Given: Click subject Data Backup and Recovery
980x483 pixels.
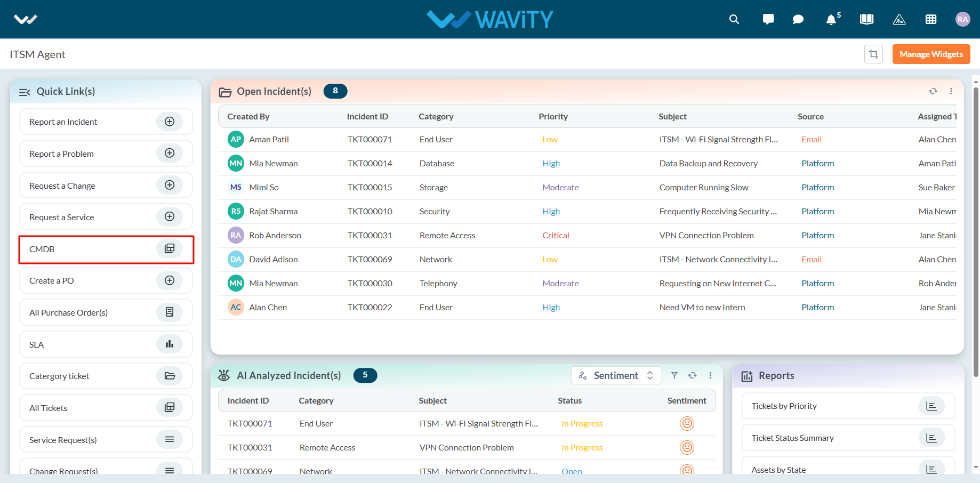Looking at the screenshot, I should pos(708,163).
